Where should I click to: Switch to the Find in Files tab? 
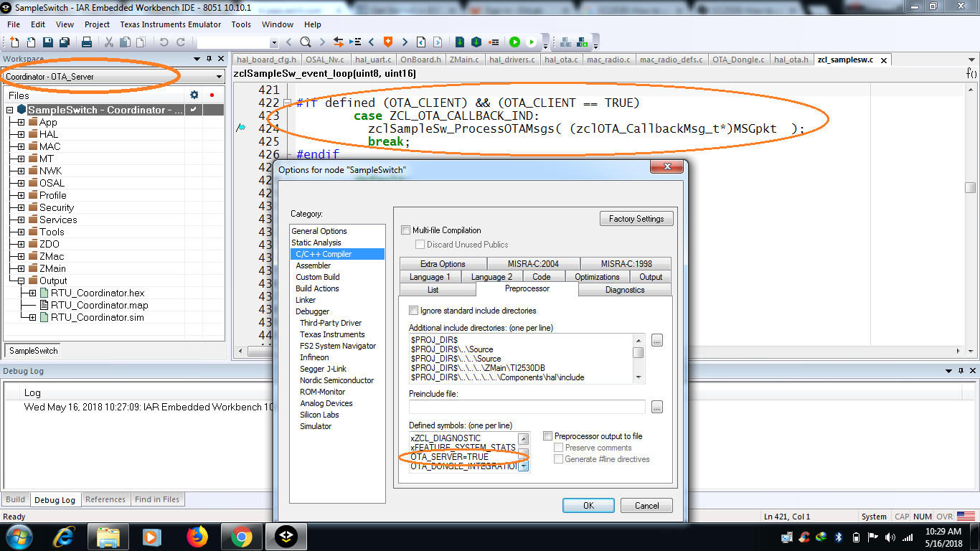[x=157, y=499]
